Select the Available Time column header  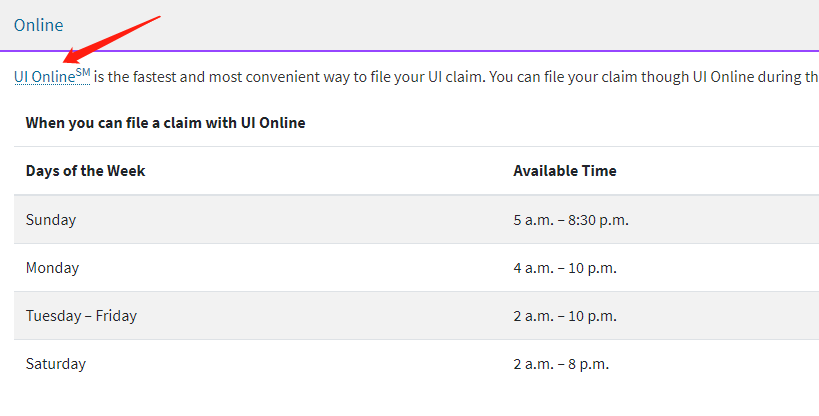[565, 171]
